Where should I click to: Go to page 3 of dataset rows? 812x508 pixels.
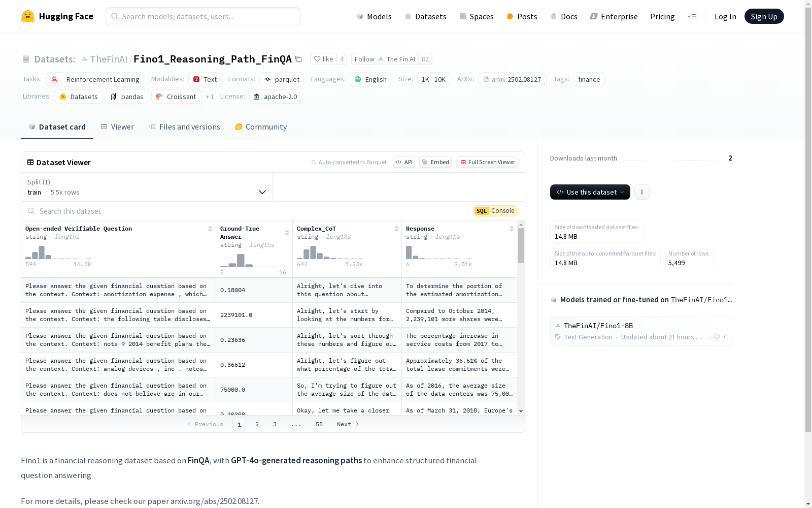275,424
